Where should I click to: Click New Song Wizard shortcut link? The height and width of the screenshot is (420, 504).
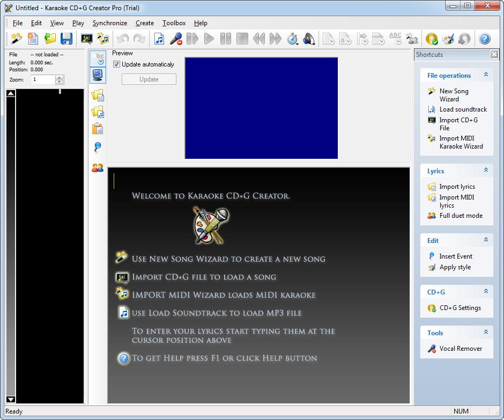tap(454, 95)
